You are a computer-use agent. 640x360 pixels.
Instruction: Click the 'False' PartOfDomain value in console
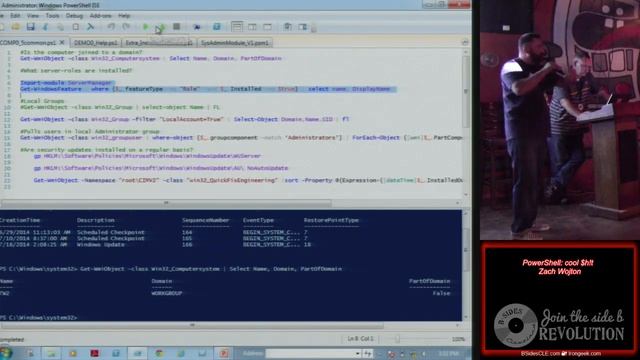point(442,293)
